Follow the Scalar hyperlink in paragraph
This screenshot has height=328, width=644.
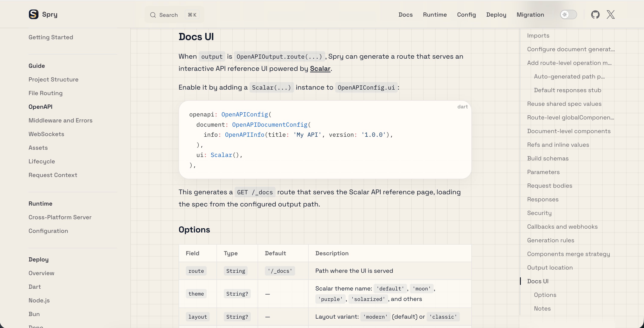(x=320, y=69)
